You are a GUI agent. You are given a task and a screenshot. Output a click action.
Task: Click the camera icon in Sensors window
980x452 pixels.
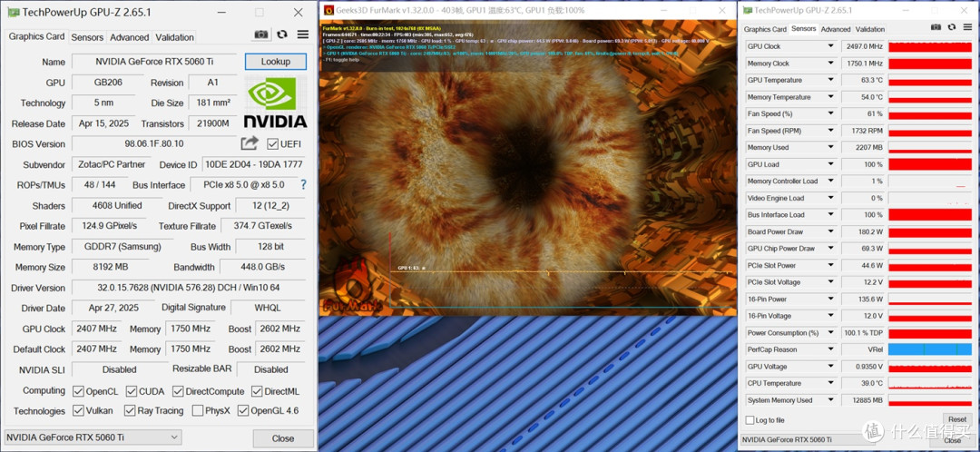coord(936,27)
